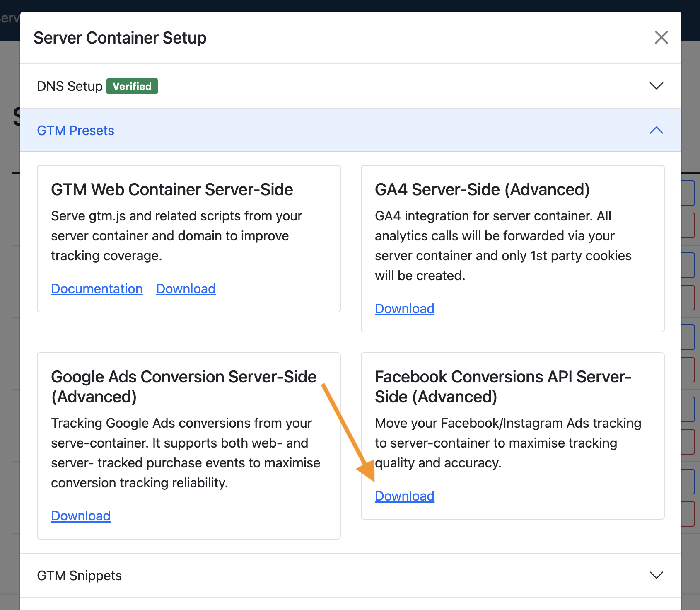The height and width of the screenshot is (610, 700).
Task: Open Documentation link for GTM Web Container
Action: coord(97,289)
